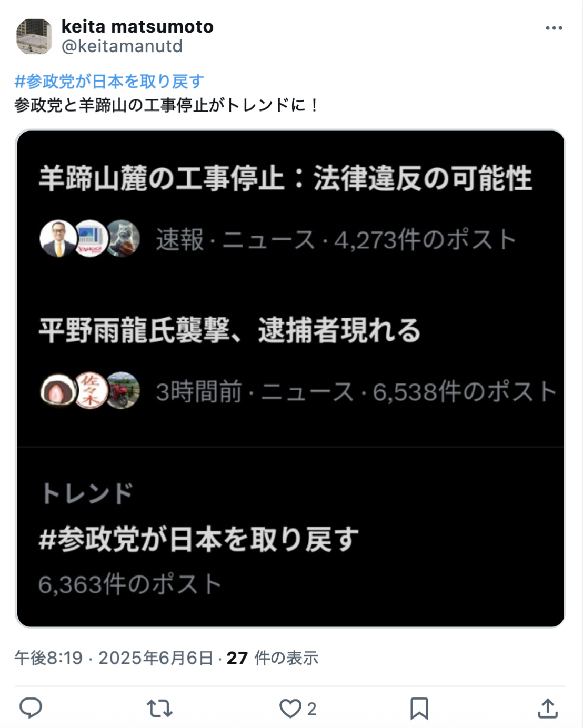Click the repost arrows icon
The height and width of the screenshot is (728, 583).
(x=159, y=709)
